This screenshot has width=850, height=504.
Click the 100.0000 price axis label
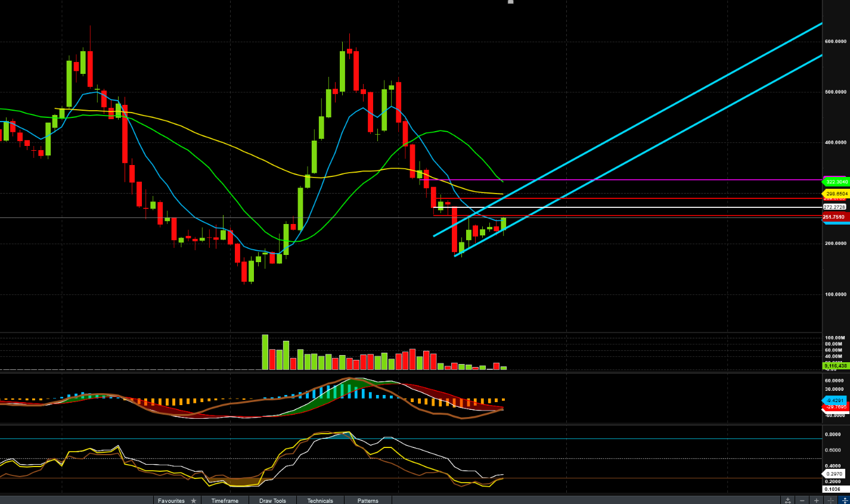pos(836,294)
